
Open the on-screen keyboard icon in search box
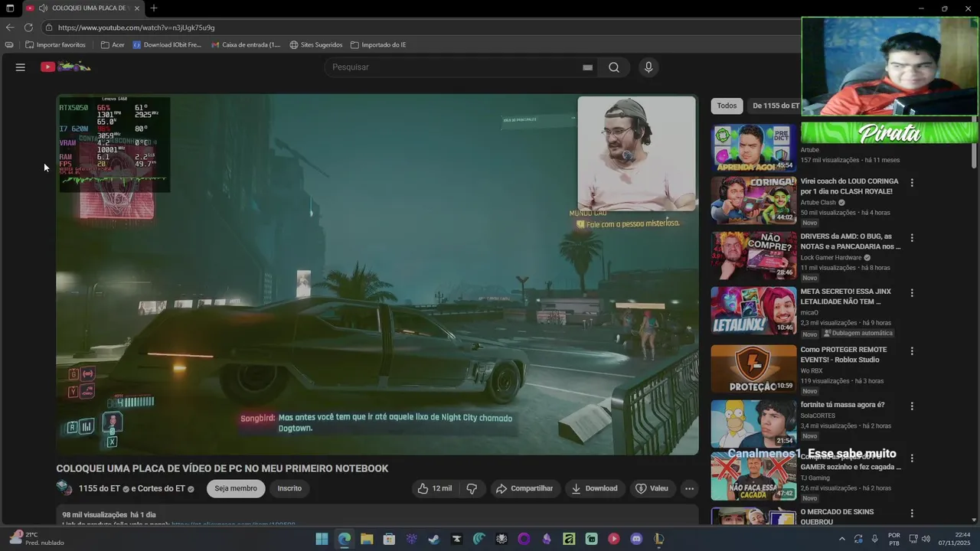[587, 67]
